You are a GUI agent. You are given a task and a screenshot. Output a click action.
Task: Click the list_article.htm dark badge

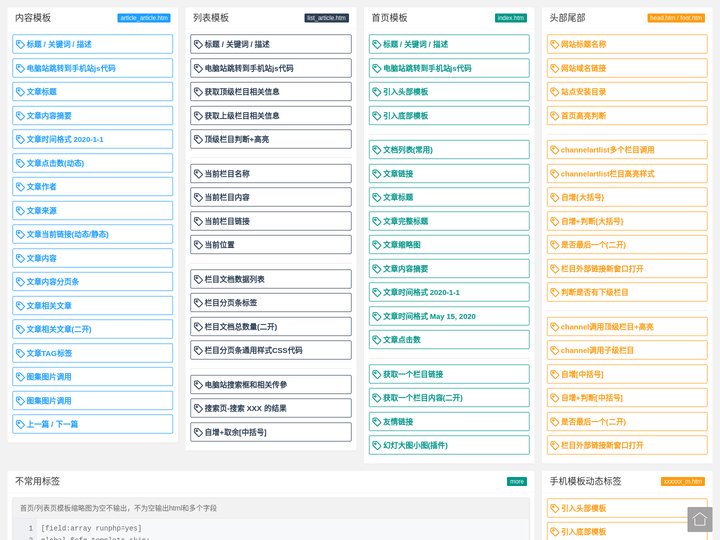click(x=326, y=18)
